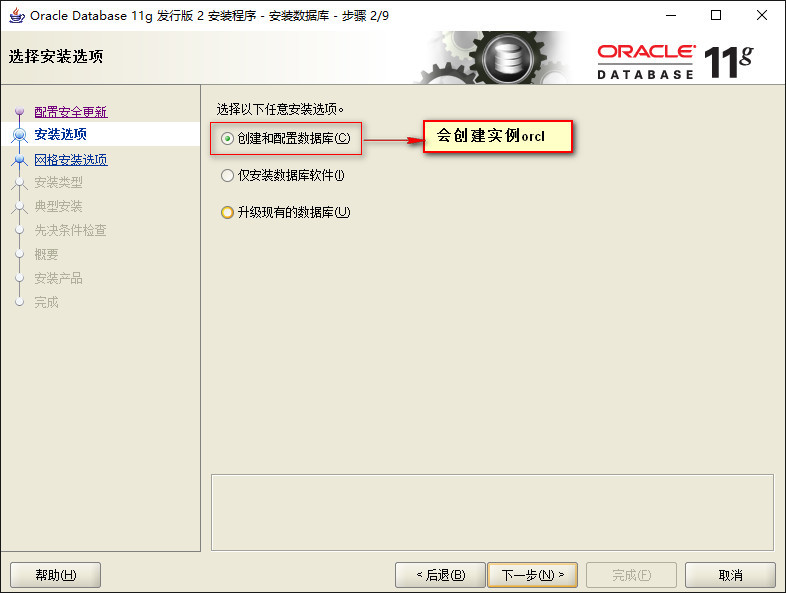Go to 网格安装选项 step link
The height and width of the screenshot is (593, 786).
point(71,160)
